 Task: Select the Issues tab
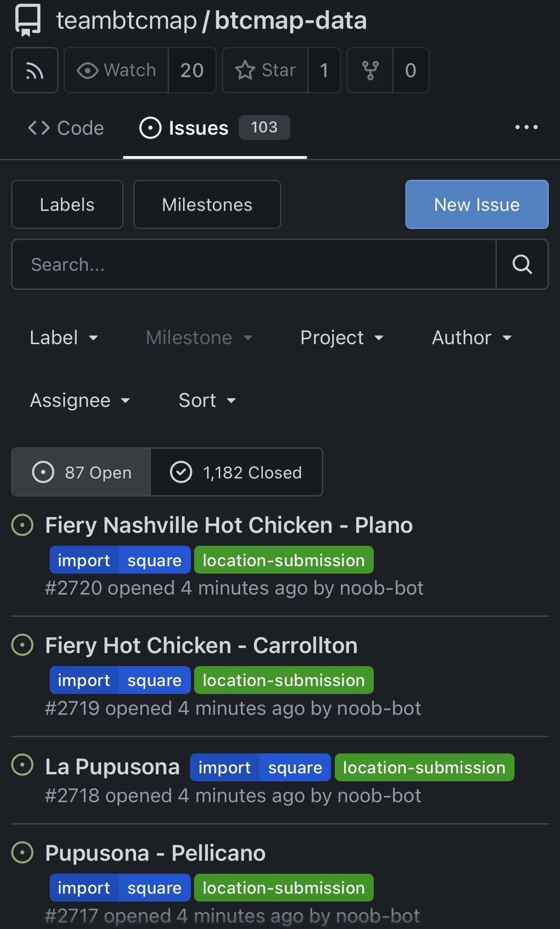[198, 128]
